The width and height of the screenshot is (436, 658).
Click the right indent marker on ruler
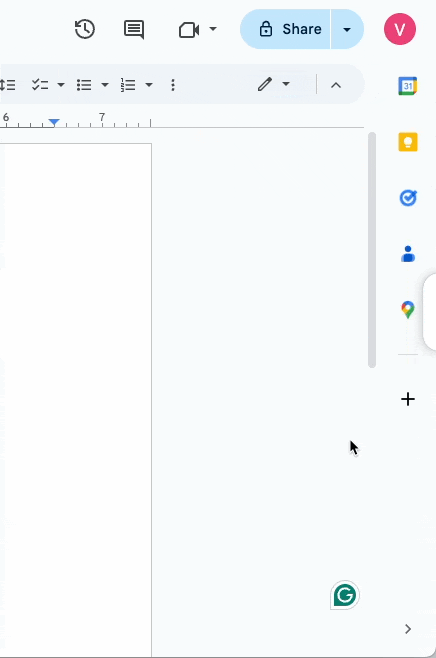(x=54, y=122)
